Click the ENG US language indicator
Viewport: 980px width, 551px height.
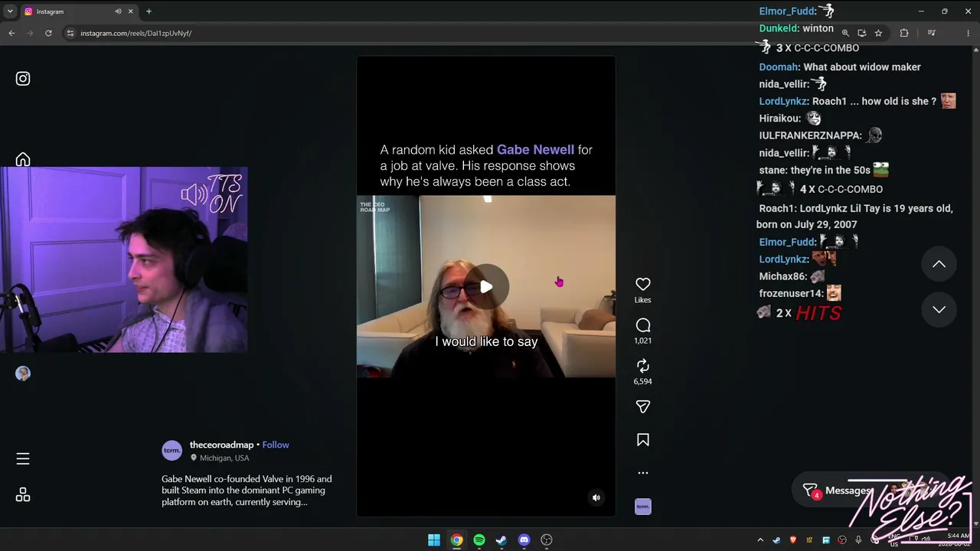click(893, 540)
